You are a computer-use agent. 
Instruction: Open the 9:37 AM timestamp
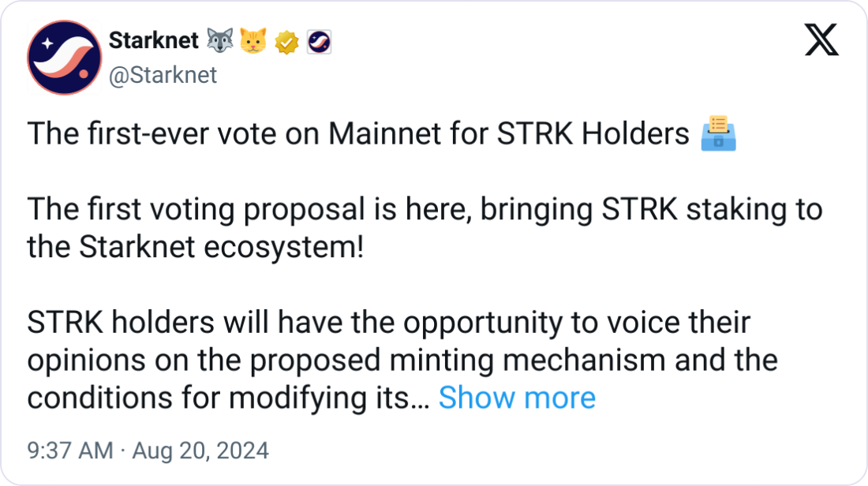(x=70, y=450)
